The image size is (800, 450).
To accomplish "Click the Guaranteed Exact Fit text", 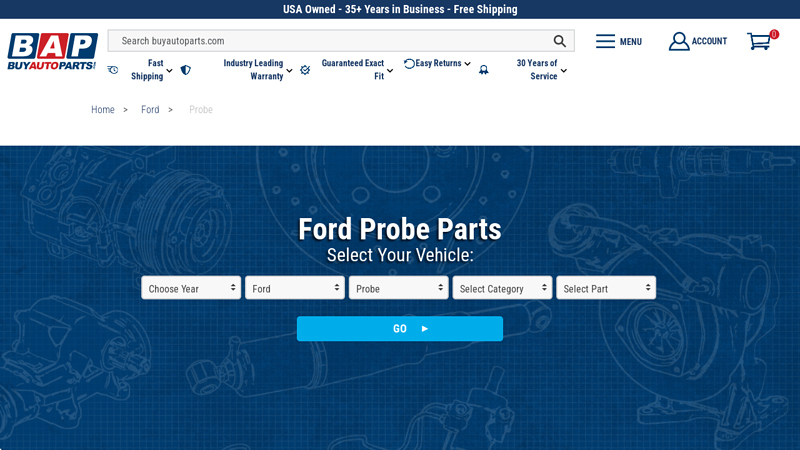I will (353, 70).
